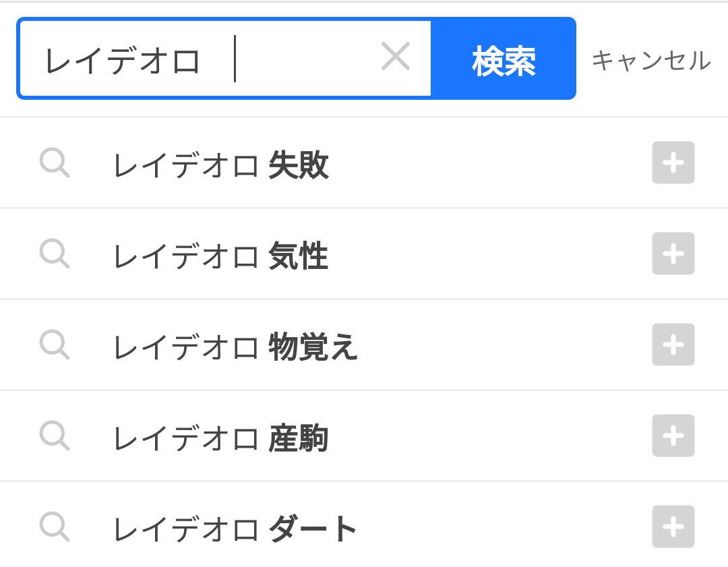Tap the plus icon next to 産駒

coord(673,436)
